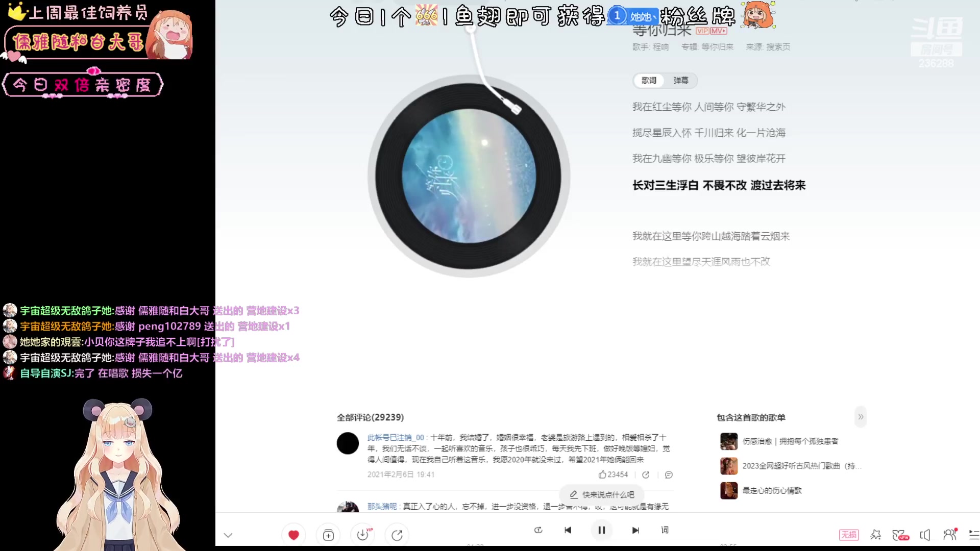The width and height of the screenshot is (980, 551).
Task: Switch to the 歌词 lyrics tab
Action: (649, 80)
